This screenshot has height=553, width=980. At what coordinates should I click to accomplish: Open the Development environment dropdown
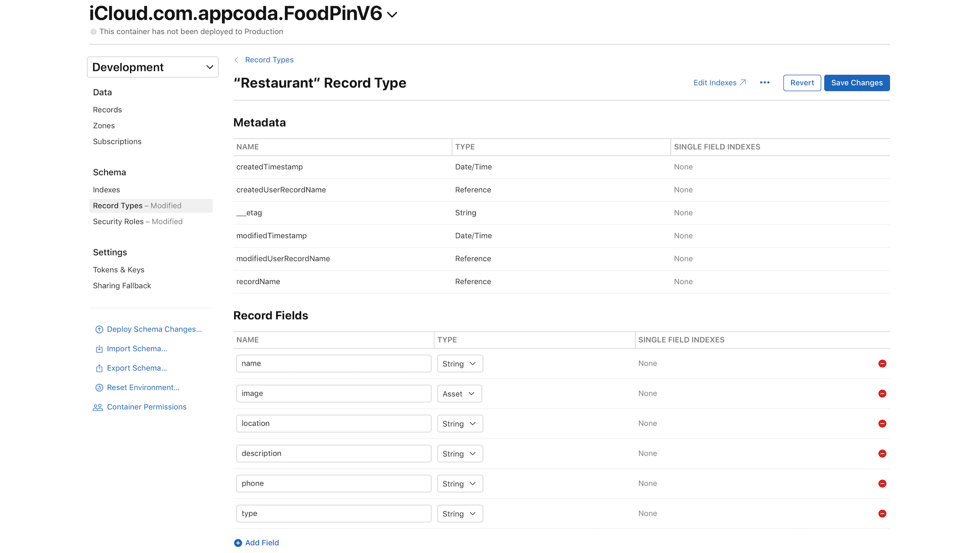point(152,67)
